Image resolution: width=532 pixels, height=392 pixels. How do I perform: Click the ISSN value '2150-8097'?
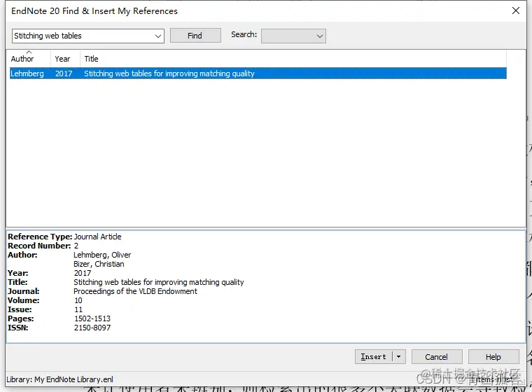click(x=92, y=328)
